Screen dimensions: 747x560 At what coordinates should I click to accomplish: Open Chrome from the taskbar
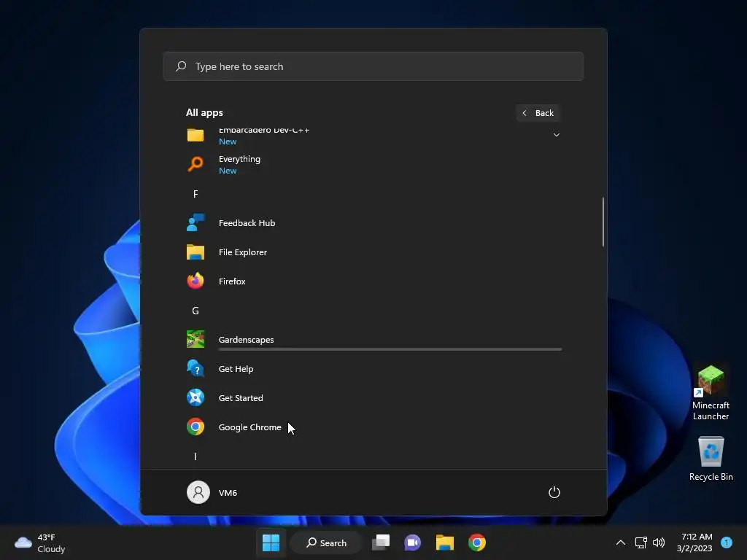tap(477, 542)
